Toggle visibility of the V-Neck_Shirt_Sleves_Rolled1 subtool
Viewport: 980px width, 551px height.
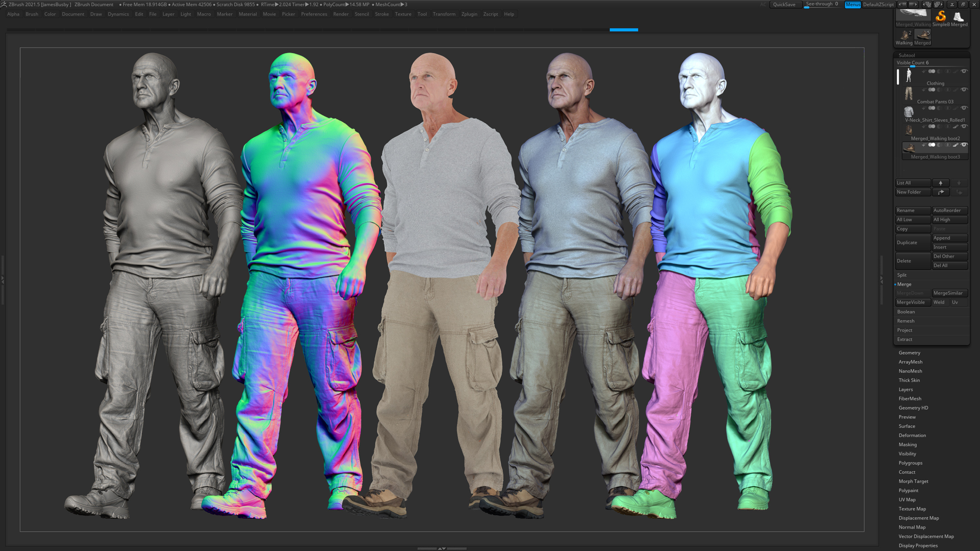click(965, 108)
